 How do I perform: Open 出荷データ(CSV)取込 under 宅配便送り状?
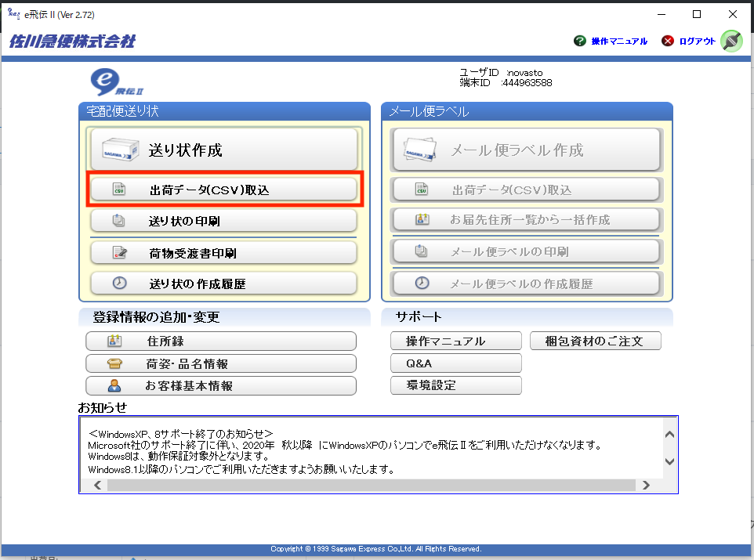click(224, 190)
